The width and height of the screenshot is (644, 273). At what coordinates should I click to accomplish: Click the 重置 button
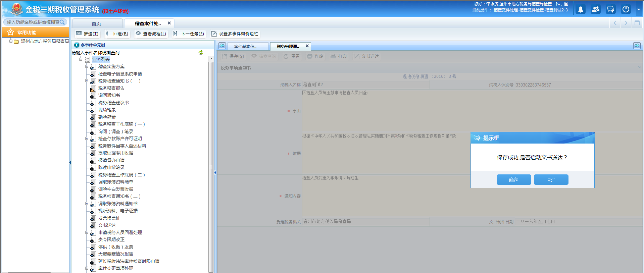click(292, 56)
